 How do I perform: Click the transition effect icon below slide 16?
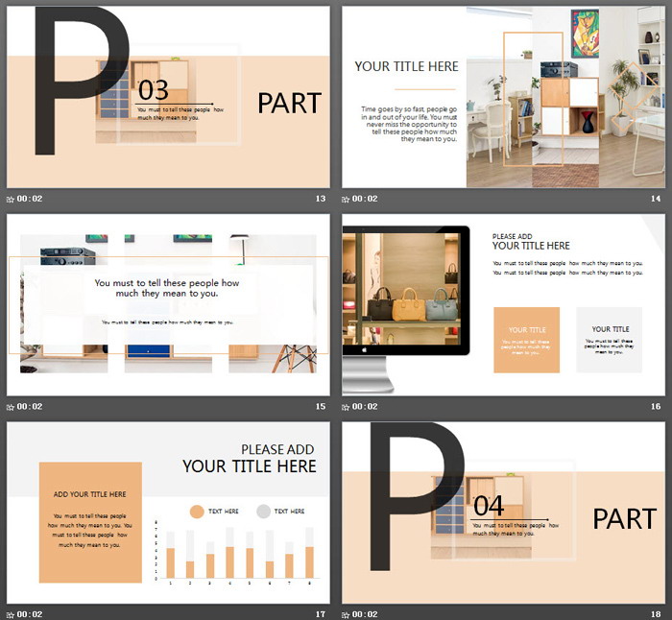coord(347,406)
